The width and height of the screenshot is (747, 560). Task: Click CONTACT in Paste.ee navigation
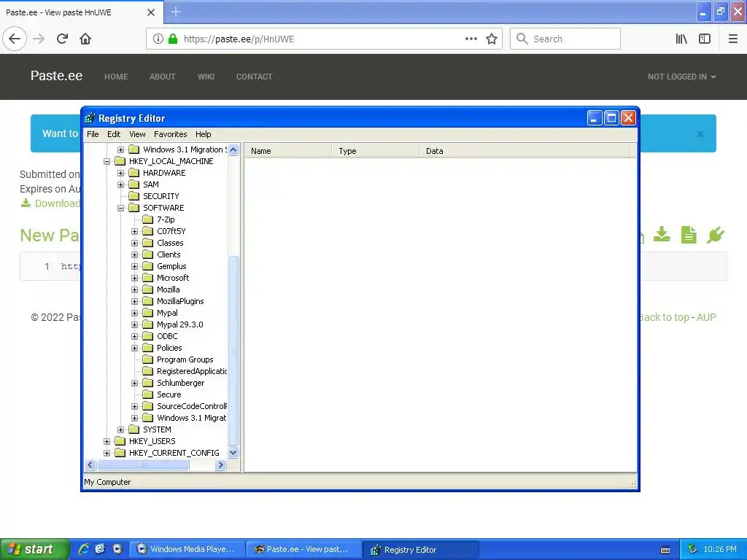(255, 77)
